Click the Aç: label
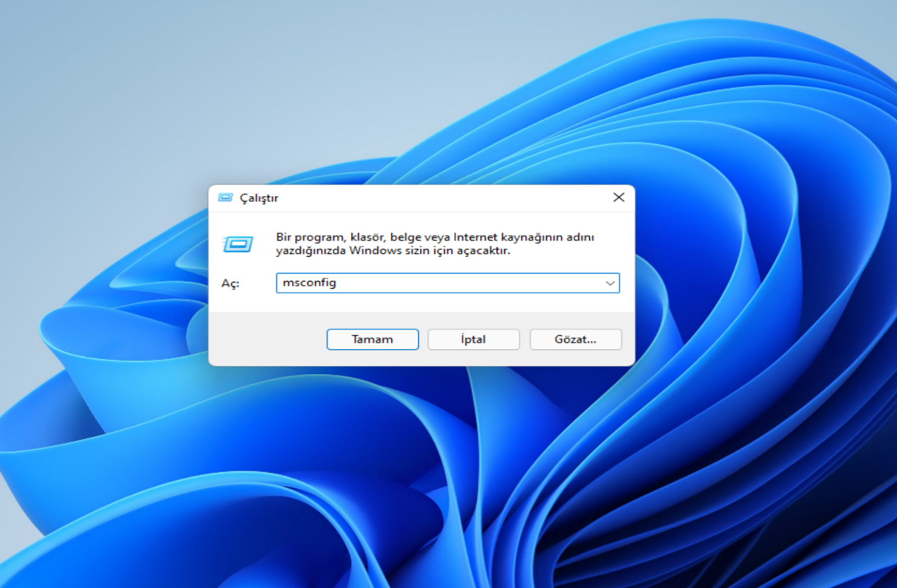This screenshot has width=897, height=588. tap(230, 284)
